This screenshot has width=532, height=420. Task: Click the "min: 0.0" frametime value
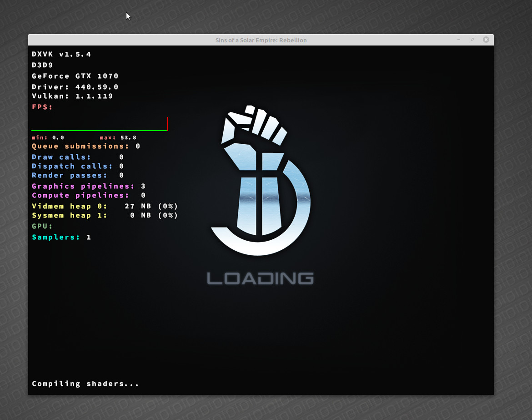pos(48,137)
